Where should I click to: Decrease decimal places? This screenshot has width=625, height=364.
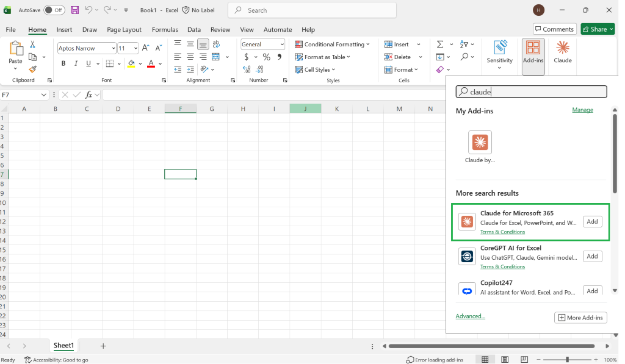pyautogui.click(x=259, y=70)
